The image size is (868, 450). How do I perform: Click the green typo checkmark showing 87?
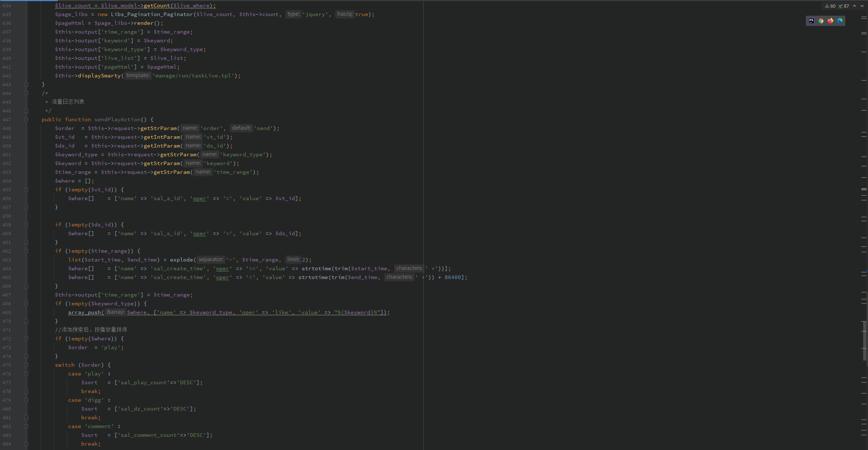pyautogui.click(x=844, y=6)
